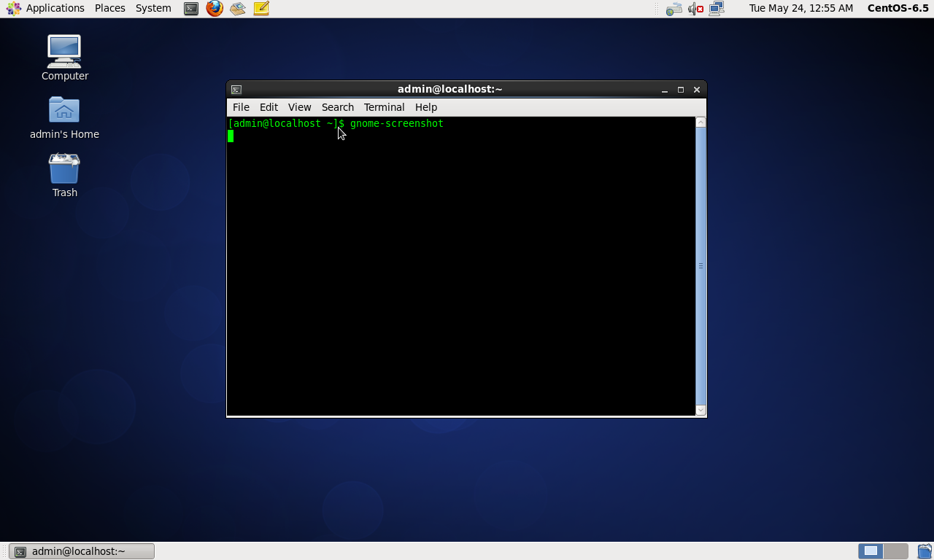Open the System menu
This screenshot has height=560, width=934.
[x=153, y=8]
